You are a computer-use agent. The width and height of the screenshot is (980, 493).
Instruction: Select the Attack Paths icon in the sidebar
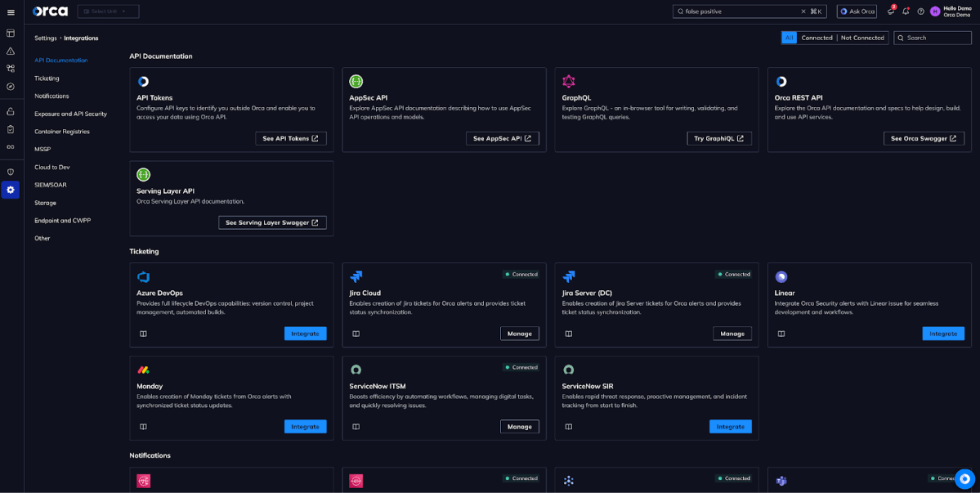coord(11,69)
